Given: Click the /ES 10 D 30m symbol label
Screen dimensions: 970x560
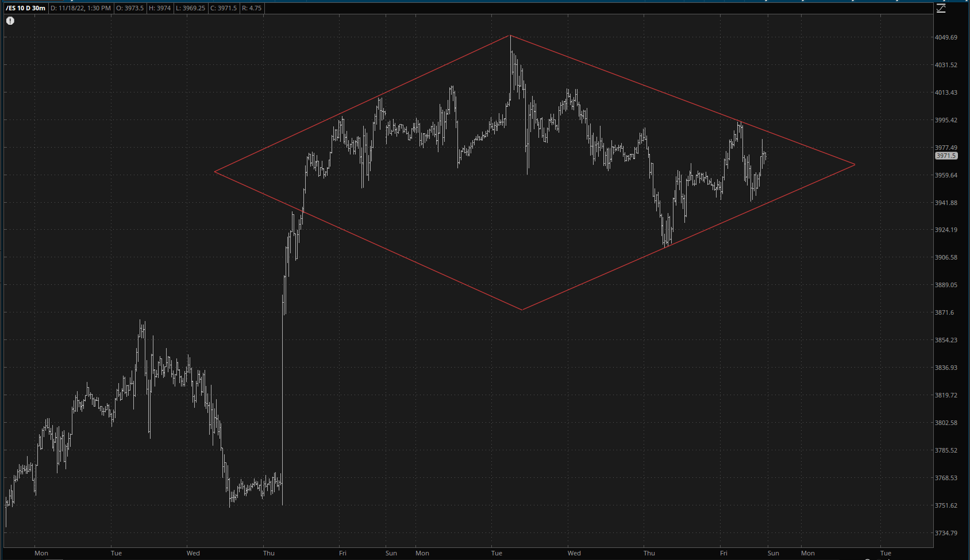Looking at the screenshot, I should [x=25, y=8].
